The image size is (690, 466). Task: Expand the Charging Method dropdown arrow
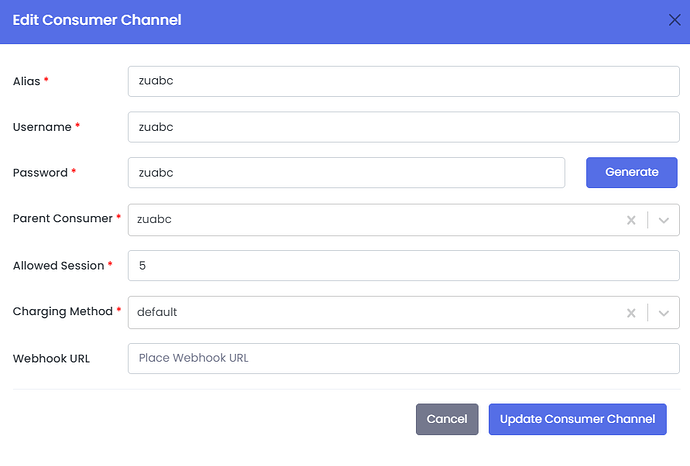point(664,312)
